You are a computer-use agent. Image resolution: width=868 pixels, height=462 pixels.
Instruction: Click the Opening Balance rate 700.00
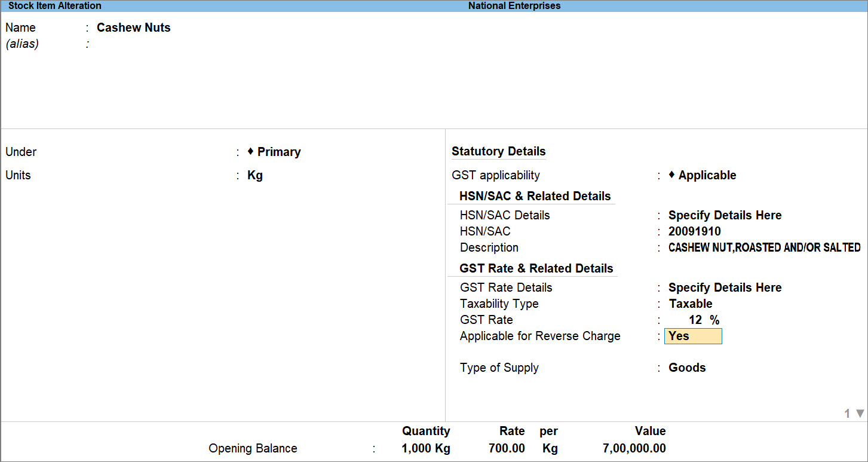[507, 448]
